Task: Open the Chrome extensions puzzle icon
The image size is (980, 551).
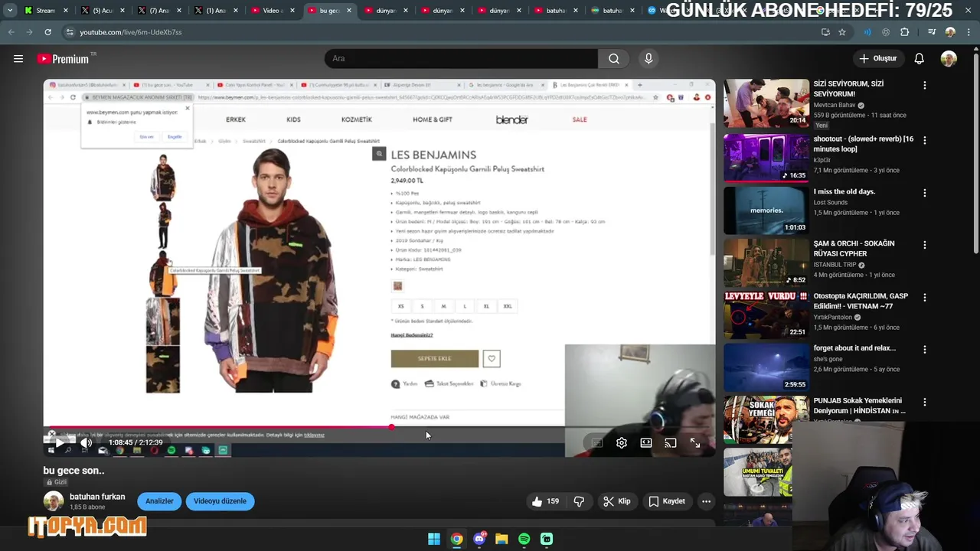Action: [905, 32]
